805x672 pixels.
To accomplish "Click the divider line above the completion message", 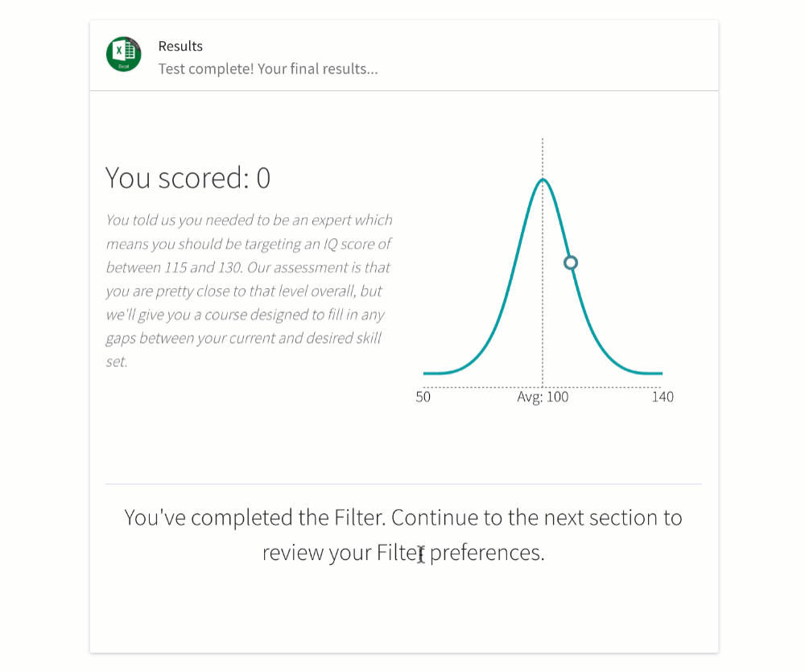I will click(x=403, y=484).
